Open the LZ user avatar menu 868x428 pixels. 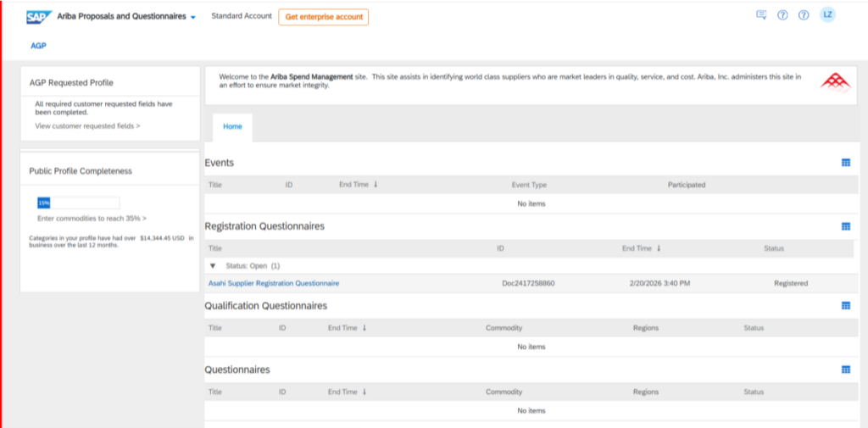[x=827, y=15]
